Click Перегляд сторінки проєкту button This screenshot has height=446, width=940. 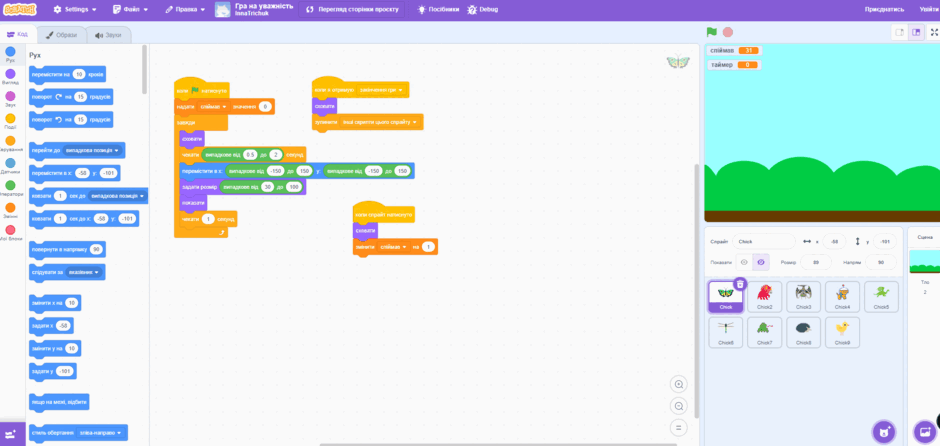[x=352, y=10]
